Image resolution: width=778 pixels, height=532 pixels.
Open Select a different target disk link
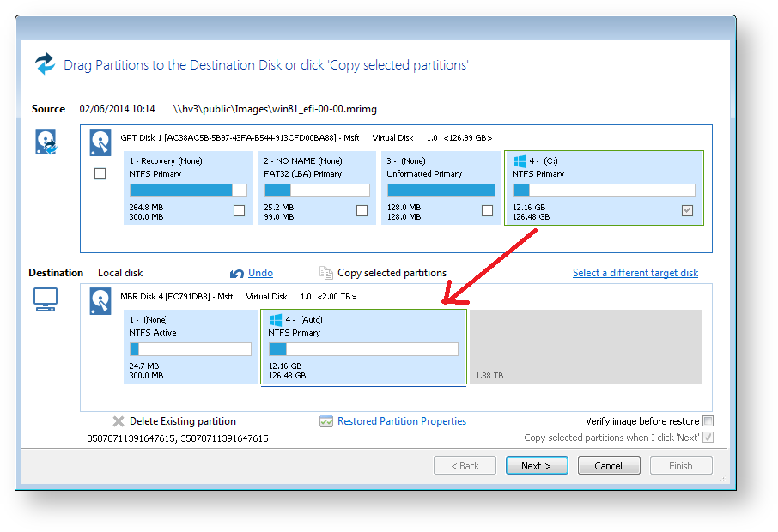pos(635,272)
